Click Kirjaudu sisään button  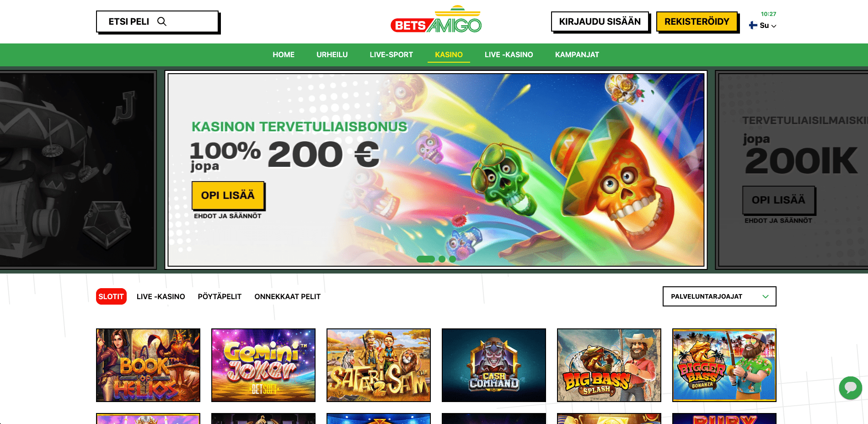(600, 21)
